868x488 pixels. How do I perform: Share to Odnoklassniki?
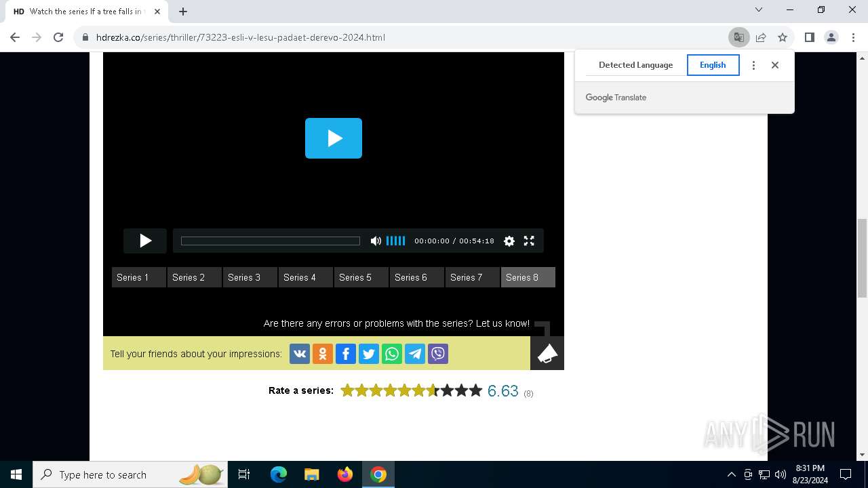point(323,354)
